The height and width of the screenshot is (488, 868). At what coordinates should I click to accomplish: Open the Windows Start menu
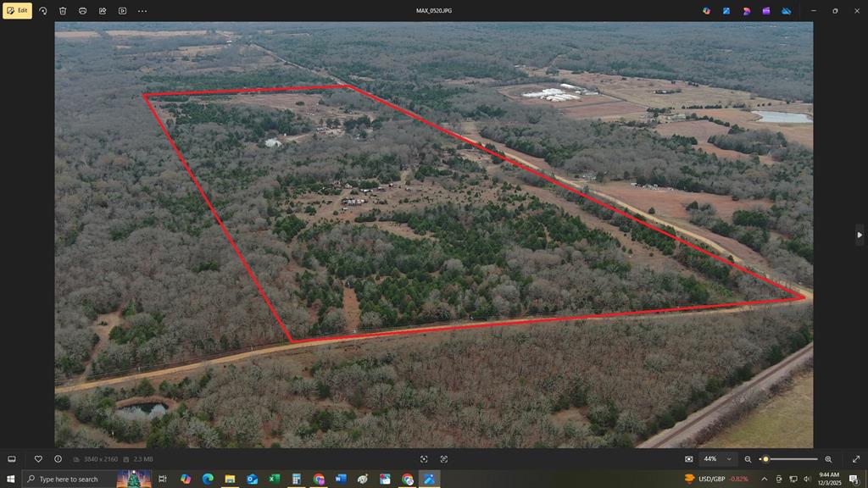[x=10, y=479]
